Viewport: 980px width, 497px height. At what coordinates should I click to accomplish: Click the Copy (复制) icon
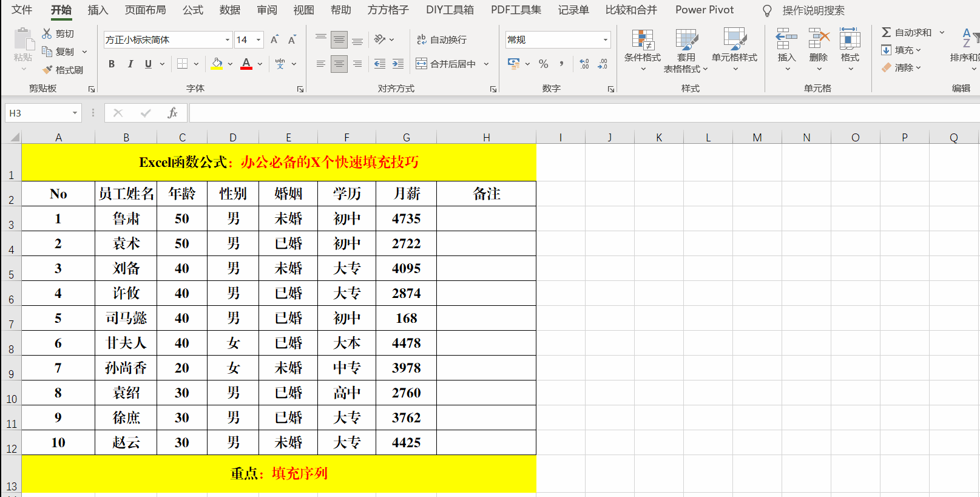point(47,52)
